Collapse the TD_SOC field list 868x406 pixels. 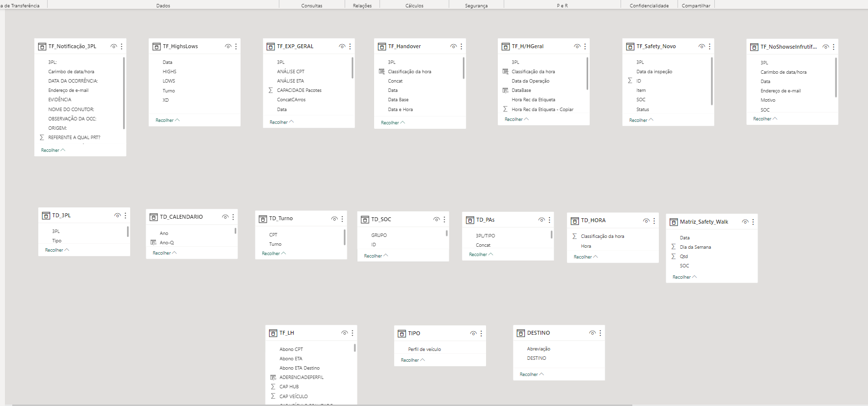click(376, 256)
